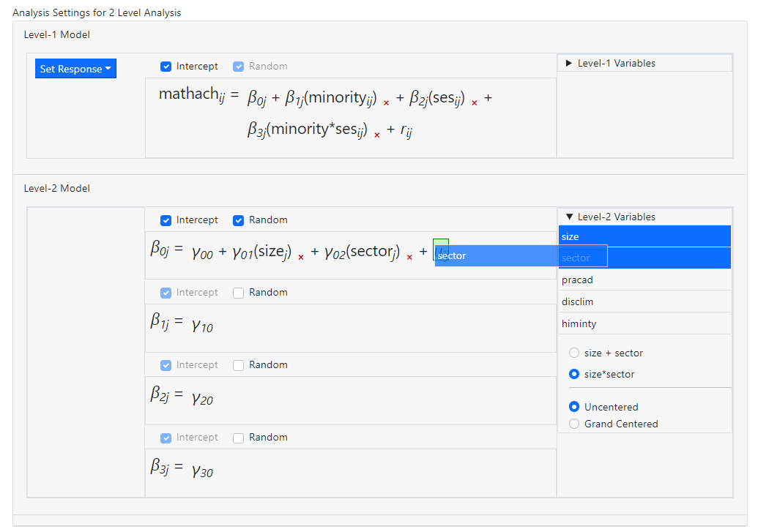Delete minority*ses interaction via red x
758x532 pixels.
[377, 135]
